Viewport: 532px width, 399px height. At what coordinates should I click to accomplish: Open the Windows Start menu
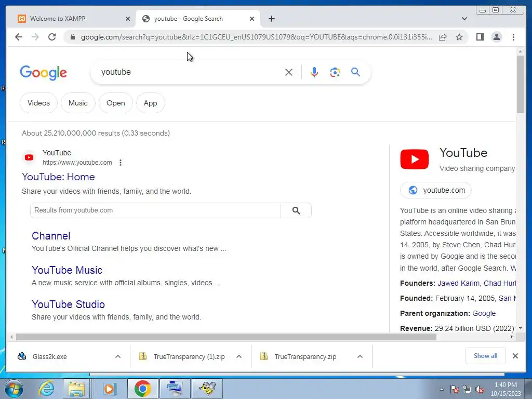coord(14,389)
